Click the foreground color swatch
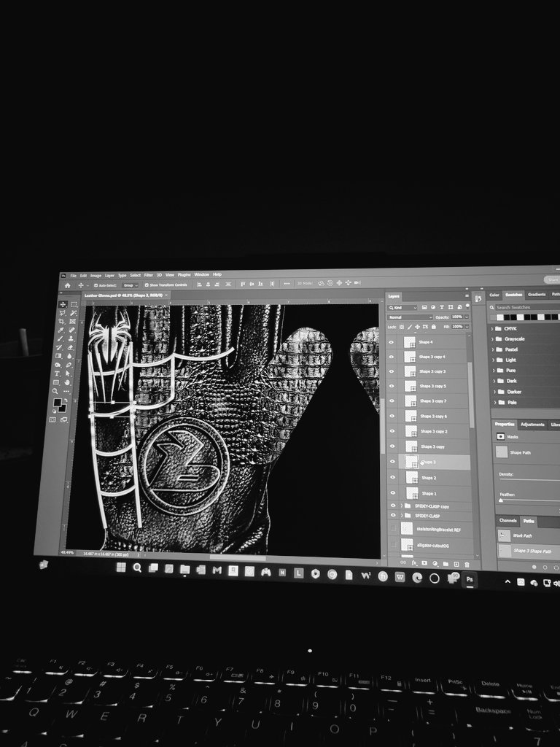 coord(58,403)
